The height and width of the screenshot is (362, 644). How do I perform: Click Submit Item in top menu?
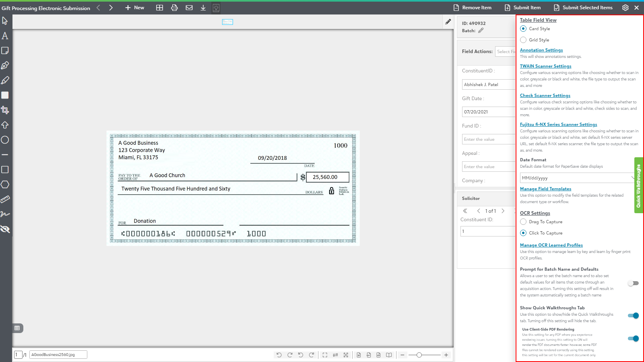coord(522,8)
